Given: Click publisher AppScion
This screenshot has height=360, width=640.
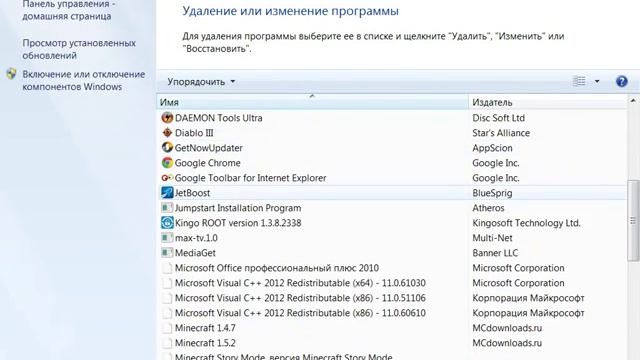Looking at the screenshot, I should pos(492,148).
